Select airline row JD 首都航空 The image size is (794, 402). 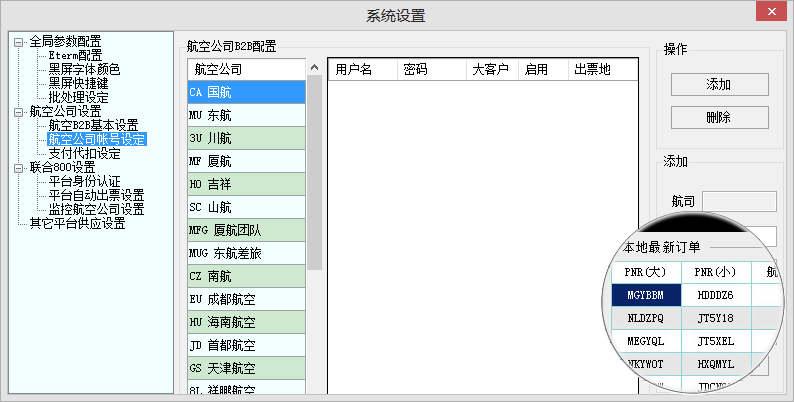coord(247,346)
